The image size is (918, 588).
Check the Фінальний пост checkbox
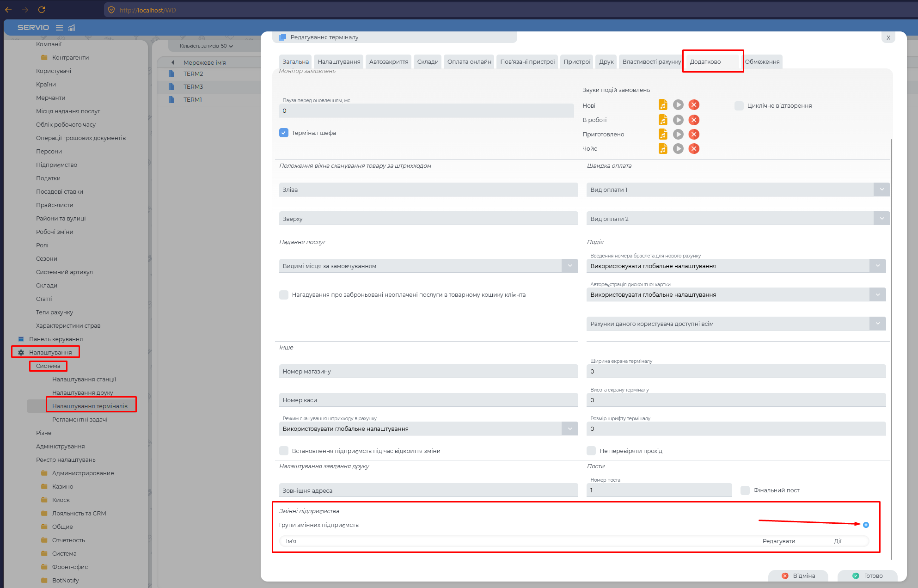[745, 490]
